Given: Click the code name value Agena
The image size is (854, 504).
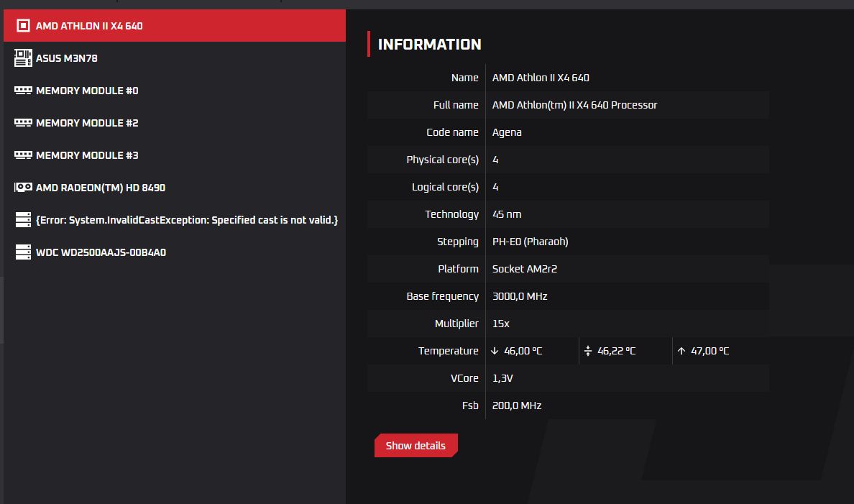Looking at the screenshot, I should (x=507, y=132).
